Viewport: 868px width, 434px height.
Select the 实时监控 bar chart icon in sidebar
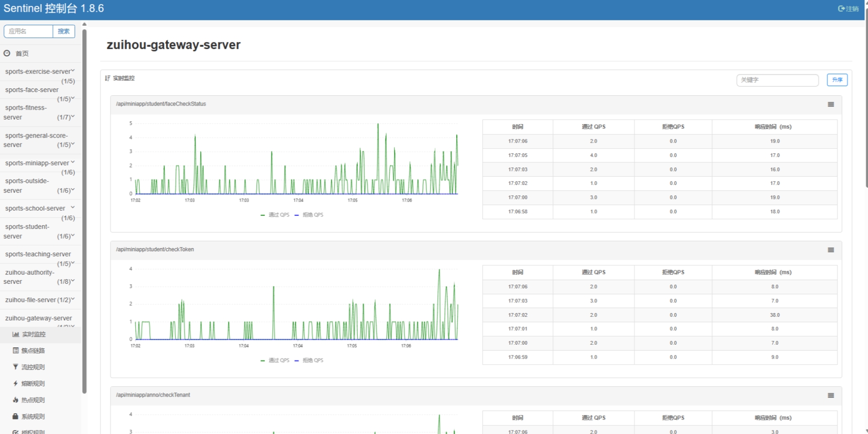click(16, 334)
